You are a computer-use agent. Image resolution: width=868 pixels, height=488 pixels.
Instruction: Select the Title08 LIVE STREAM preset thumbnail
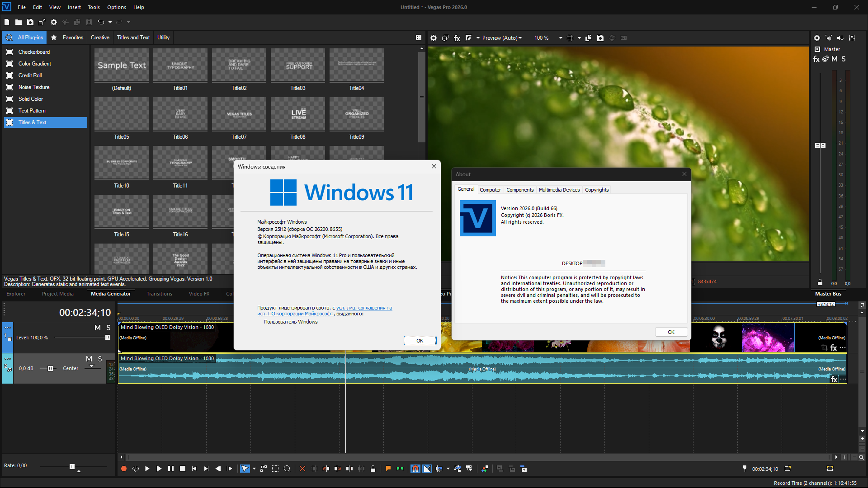298,114
